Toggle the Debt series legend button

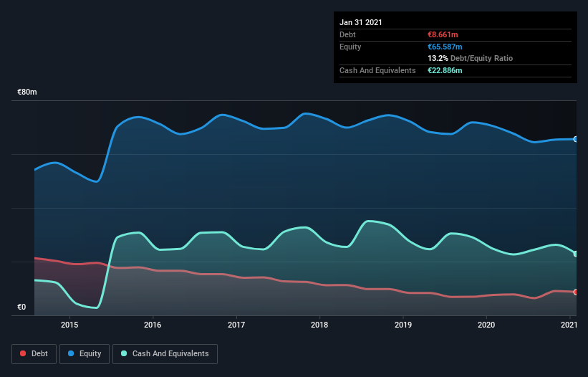pos(34,354)
